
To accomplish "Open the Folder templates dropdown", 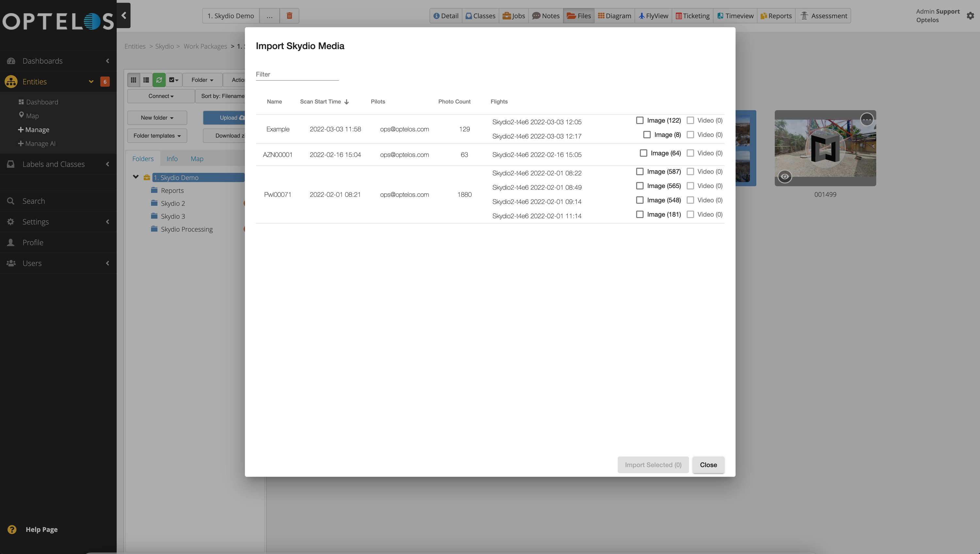I will 157,136.
